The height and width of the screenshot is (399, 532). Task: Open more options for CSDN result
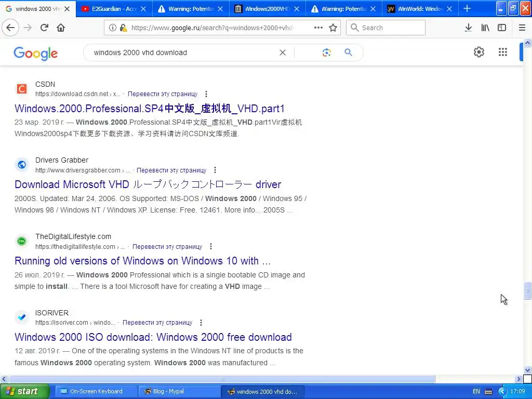[x=206, y=94]
